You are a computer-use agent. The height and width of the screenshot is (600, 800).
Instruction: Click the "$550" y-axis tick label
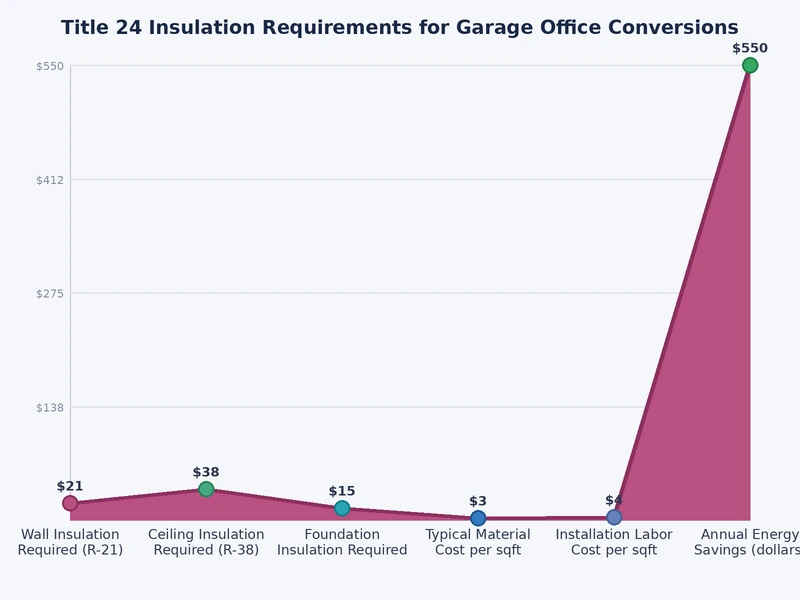(50, 66)
